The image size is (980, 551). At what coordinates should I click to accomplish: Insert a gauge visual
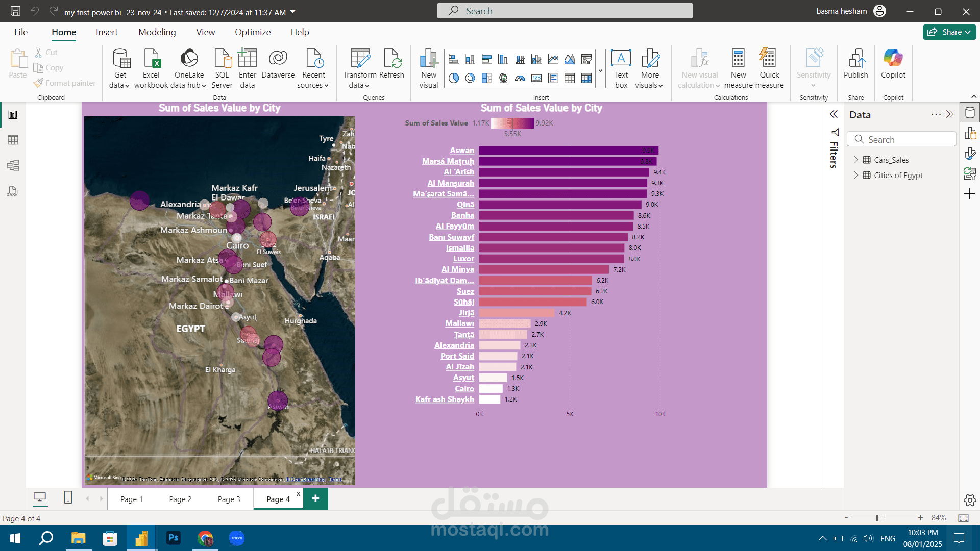coord(520,78)
